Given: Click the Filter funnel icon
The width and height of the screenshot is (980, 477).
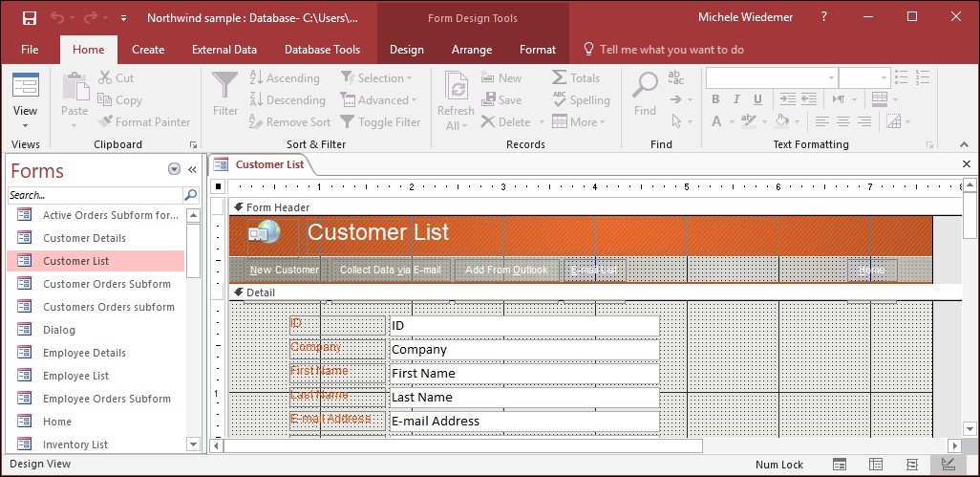Looking at the screenshot, I should 225,86.
